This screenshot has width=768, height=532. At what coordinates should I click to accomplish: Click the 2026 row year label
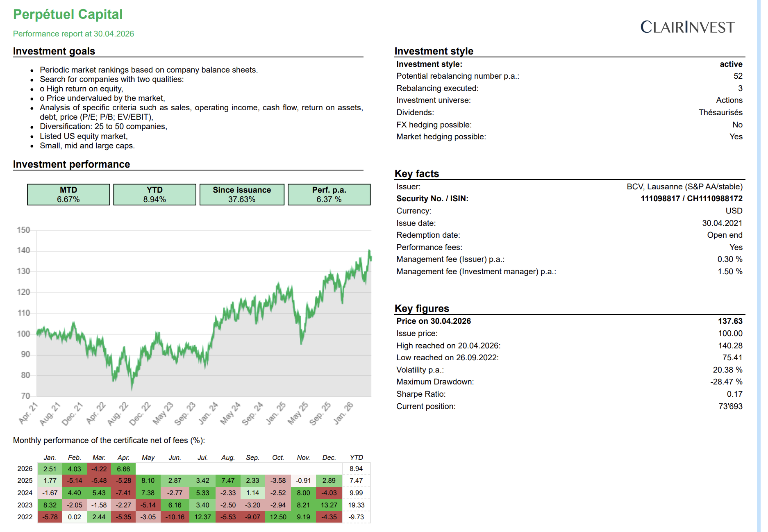tap(25, 469)
